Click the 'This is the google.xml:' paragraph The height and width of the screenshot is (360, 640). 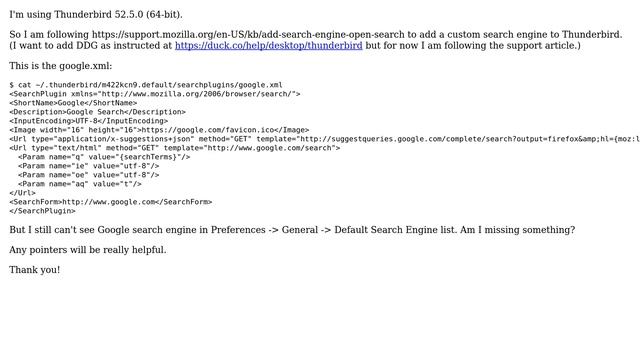tap(61, 66)
